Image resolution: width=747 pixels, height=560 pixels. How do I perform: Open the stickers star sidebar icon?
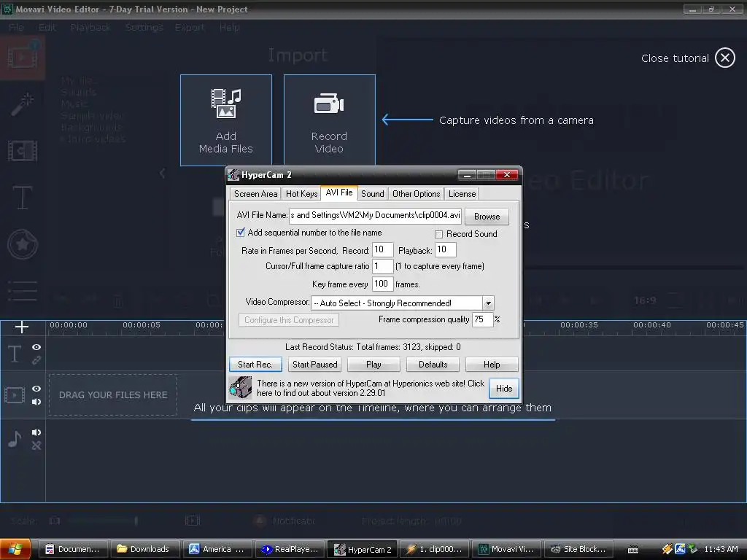pyautogui.click(x=23, y=244)
